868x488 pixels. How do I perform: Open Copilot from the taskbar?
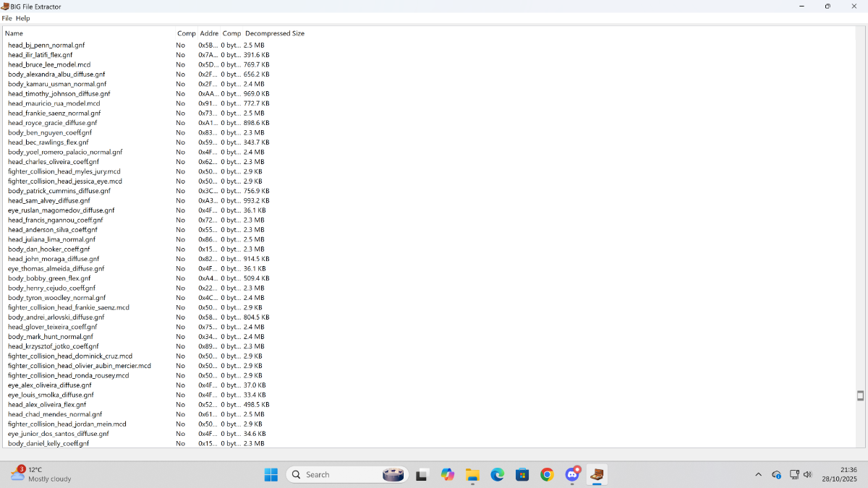point(448,474)
